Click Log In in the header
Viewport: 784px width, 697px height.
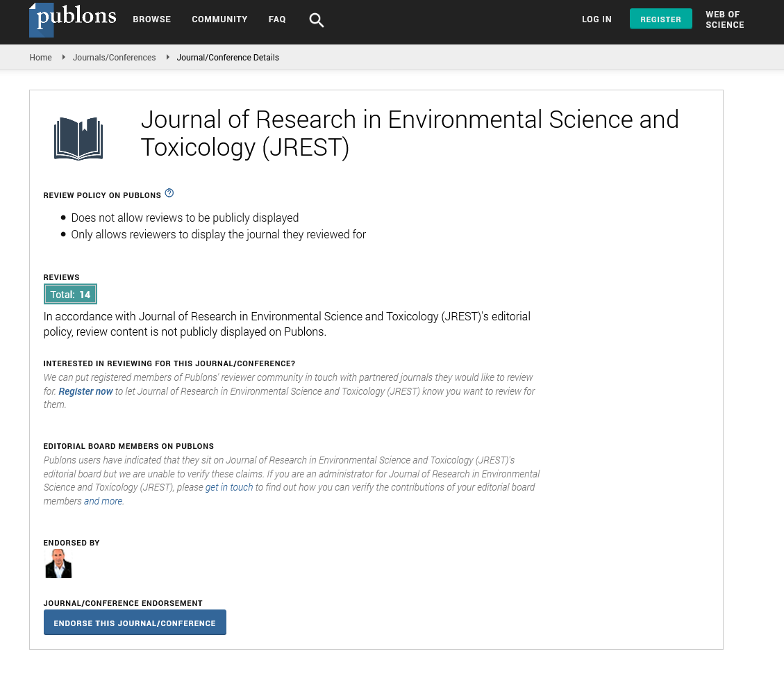[597, 19]
